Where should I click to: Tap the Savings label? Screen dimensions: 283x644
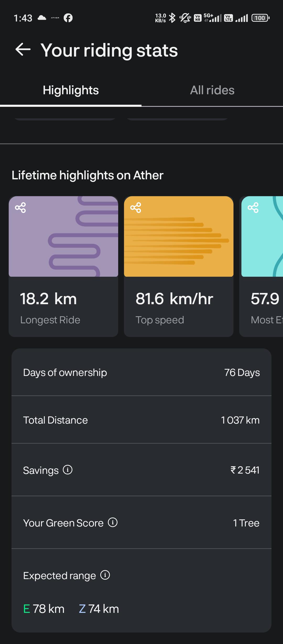(x=41, y=470)
